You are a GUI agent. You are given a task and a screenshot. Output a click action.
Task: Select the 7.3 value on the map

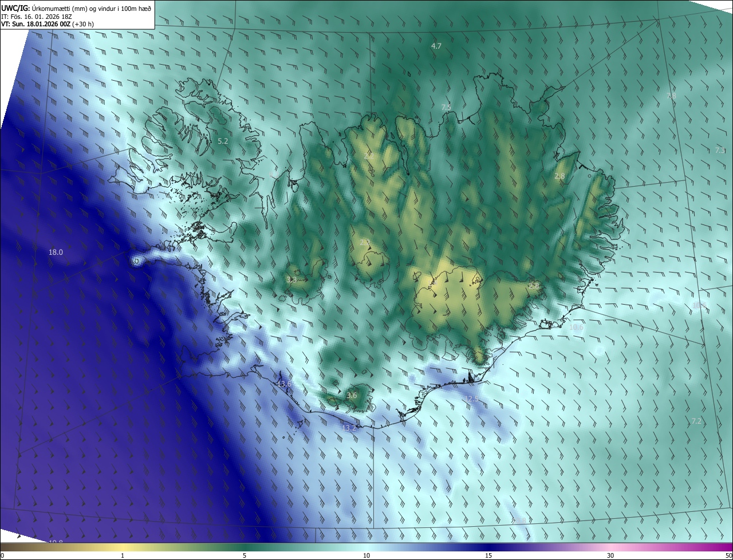click(x=720, y=150)
